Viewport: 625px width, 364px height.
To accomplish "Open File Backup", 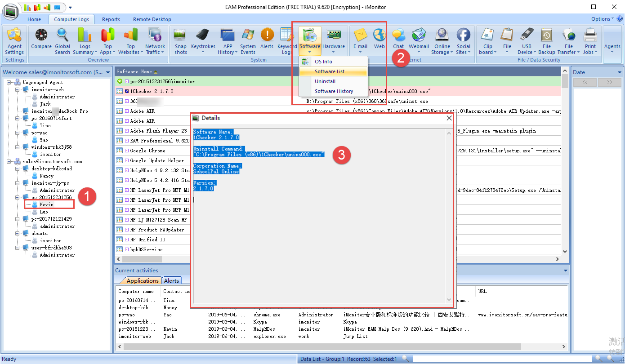I will [547, 41].
